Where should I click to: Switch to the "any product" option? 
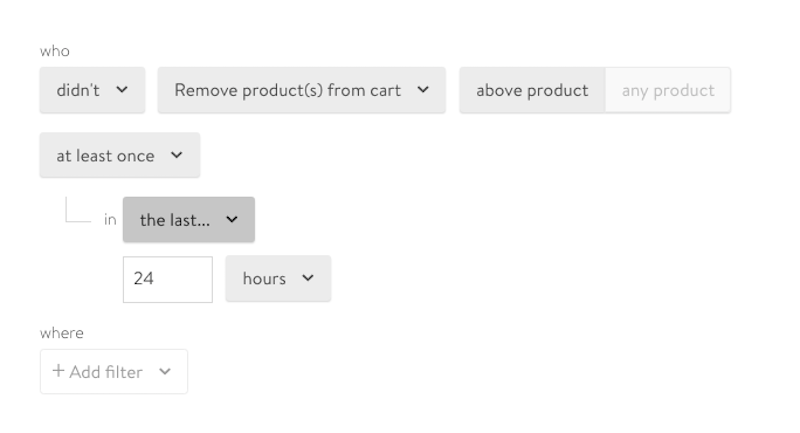[x=668, y=90]
